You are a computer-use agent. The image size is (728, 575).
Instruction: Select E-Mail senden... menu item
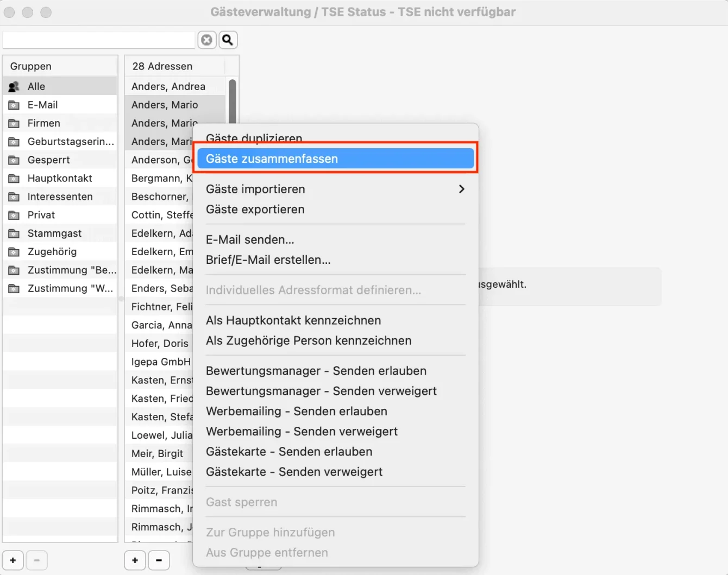pyautogui.click(x=335, y=239)
